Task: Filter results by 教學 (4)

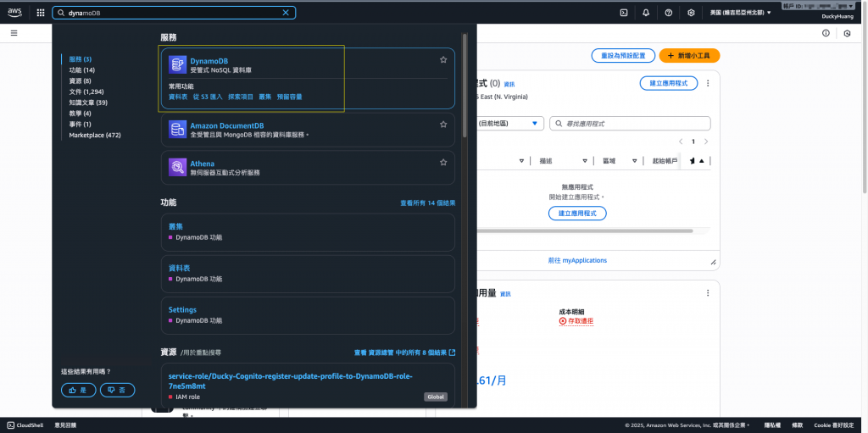Action: (81, 114)
